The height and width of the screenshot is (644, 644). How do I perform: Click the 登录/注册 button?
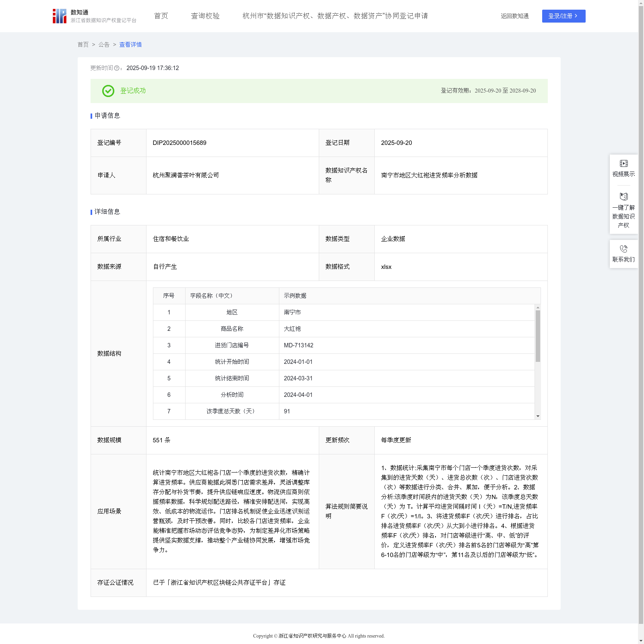(563, 16)
